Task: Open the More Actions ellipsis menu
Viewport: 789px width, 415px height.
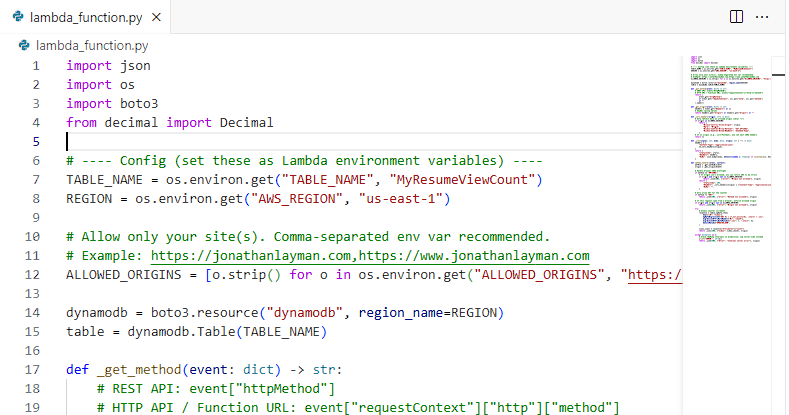Action: pos(762,17)
